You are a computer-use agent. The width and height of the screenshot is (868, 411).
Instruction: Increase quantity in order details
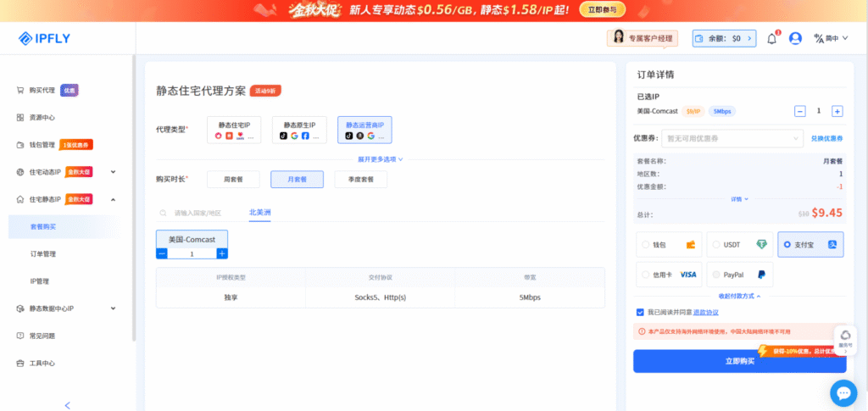pyautogui.click(x=837, y=111)
